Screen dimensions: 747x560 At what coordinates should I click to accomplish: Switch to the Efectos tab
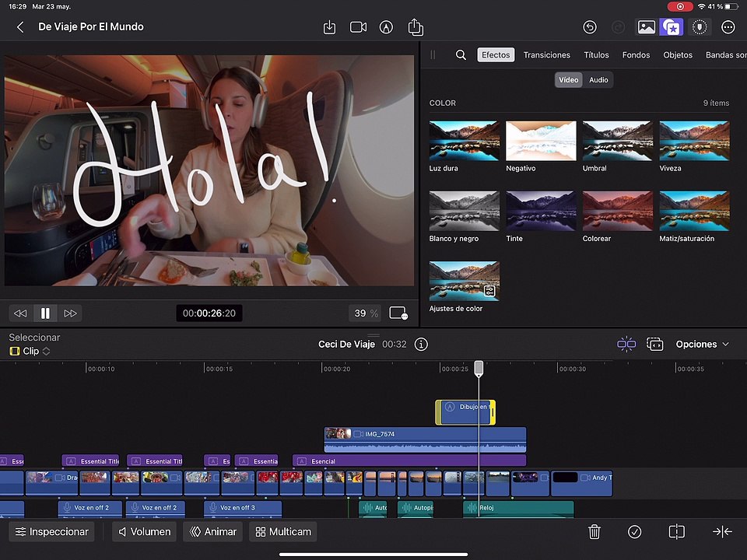pos(496,54)
